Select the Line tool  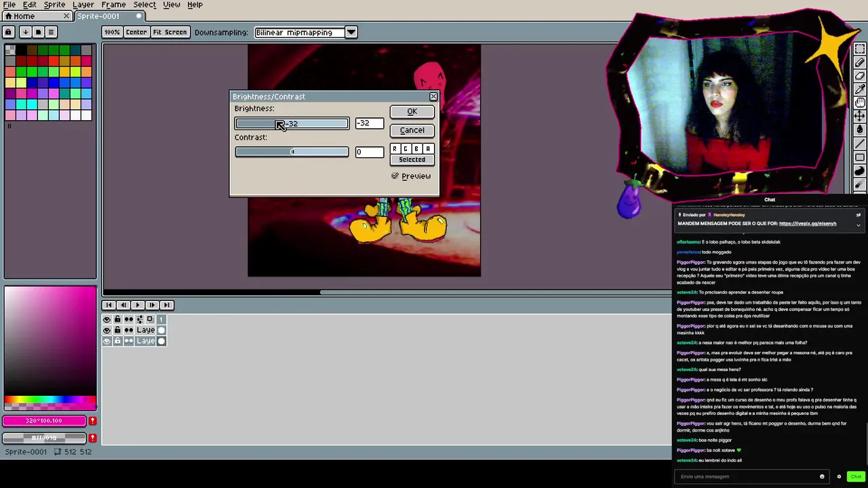pos(860,144)
